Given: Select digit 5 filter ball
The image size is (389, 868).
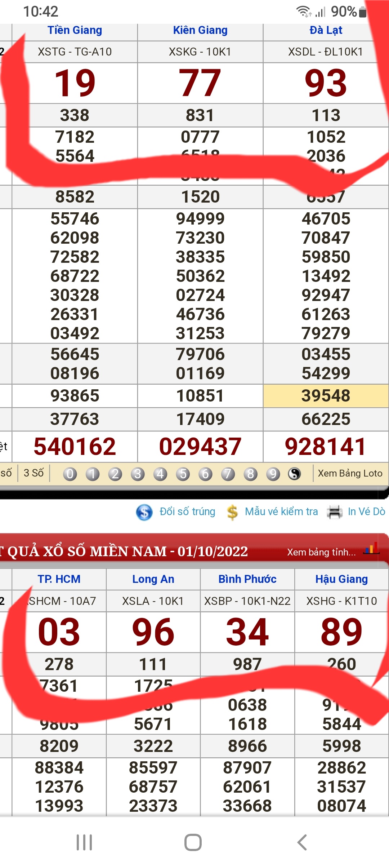Looking at the screenshot, I should 183,474.
